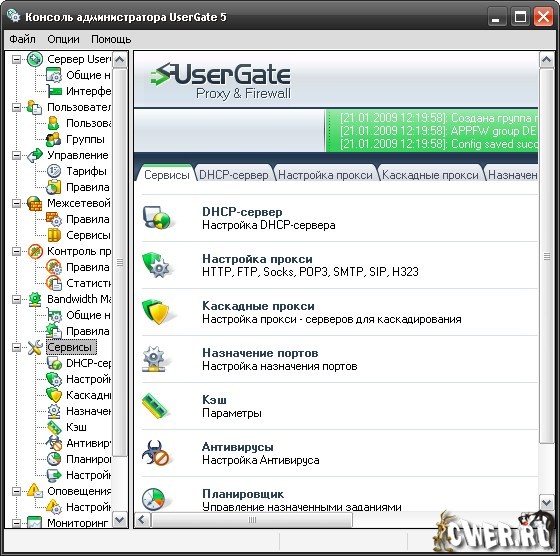
Task: Collapse the Сервисы tree node
Action: pyautogui.click(x=16, y=347)
